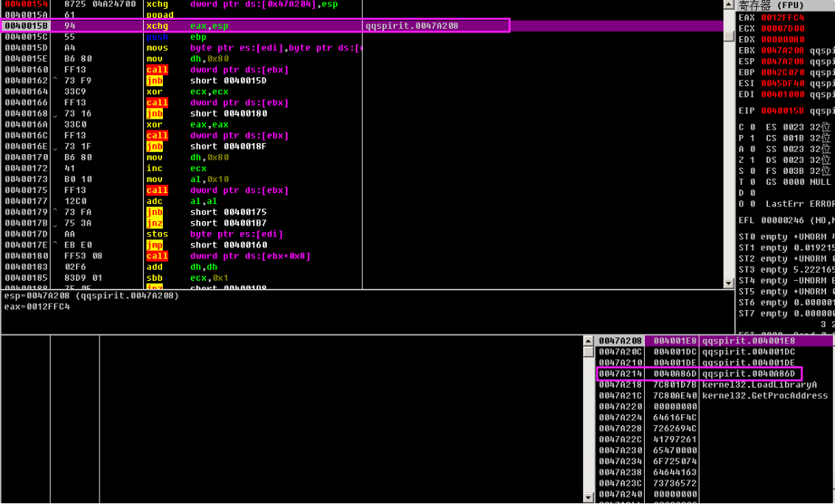
Task: Click the downward jump marker at address 0040017B
Action: [x=55, y=223]
